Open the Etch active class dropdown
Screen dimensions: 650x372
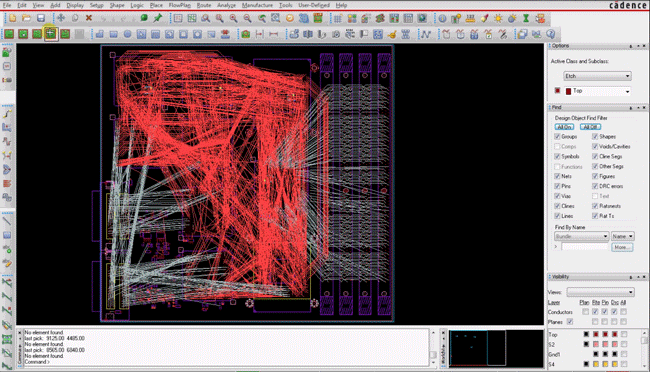click(x=597, y=76)
